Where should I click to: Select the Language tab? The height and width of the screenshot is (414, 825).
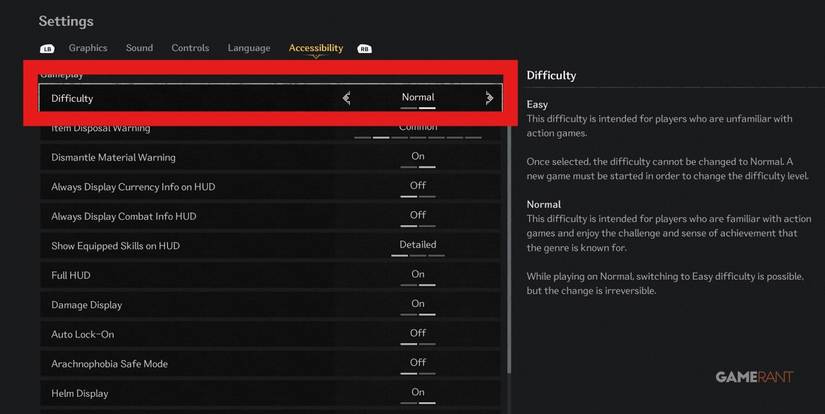coord(249,48)
